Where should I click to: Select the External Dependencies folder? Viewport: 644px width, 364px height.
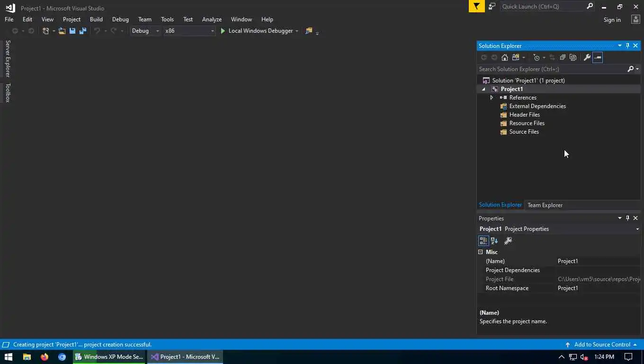point(537,106)
